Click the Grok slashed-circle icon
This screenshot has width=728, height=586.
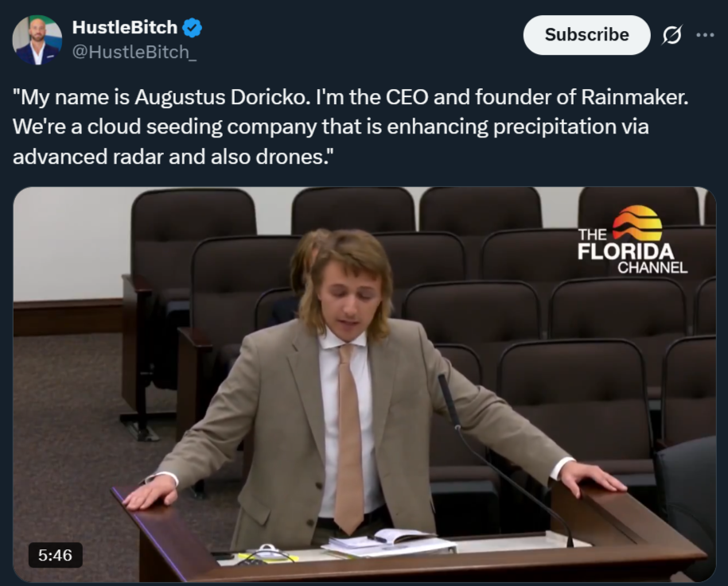(672, 35)
